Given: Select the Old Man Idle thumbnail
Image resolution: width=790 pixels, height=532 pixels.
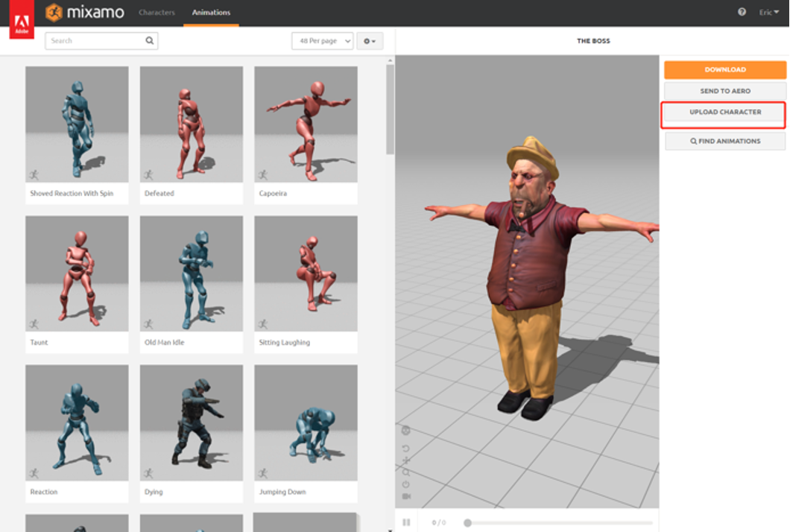Looking at the screenshot, I should [x=192, y=273].
